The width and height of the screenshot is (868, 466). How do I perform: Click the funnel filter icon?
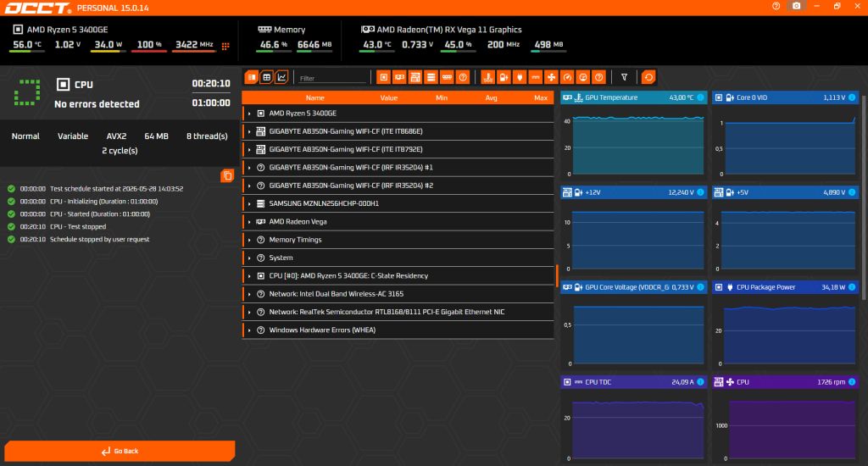click(624, 77)
